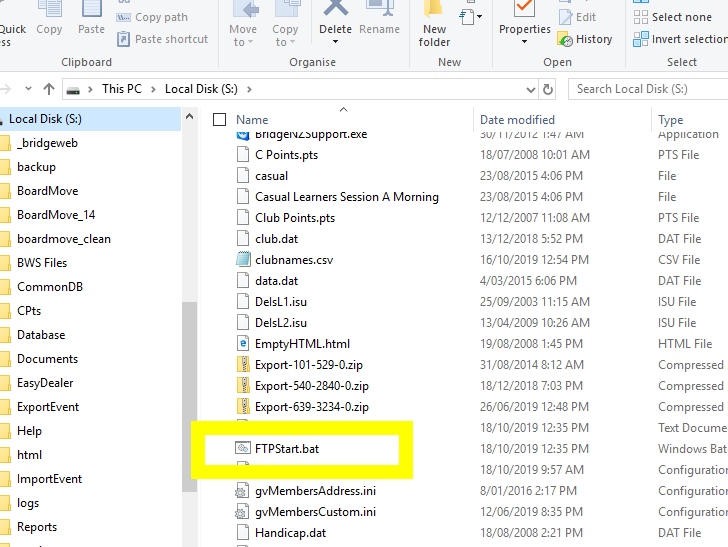Open the Move to dropdown

pyautogui.click(x=243, y=36)
